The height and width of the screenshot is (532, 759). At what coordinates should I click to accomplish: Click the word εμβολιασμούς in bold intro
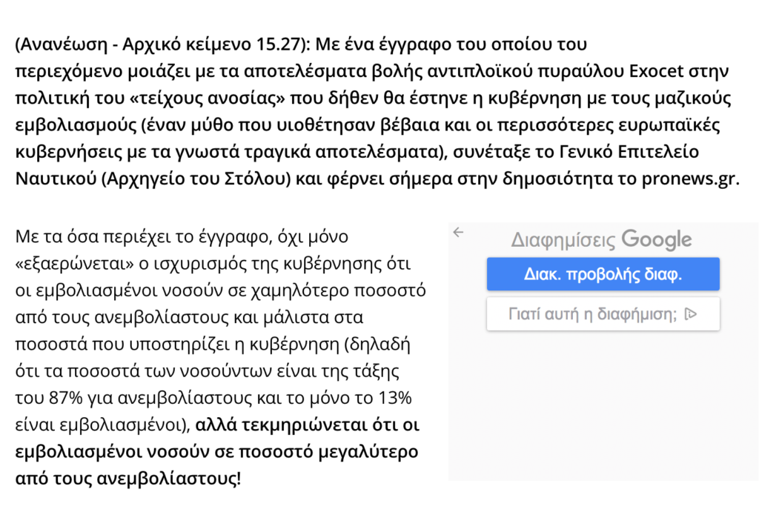76,125
